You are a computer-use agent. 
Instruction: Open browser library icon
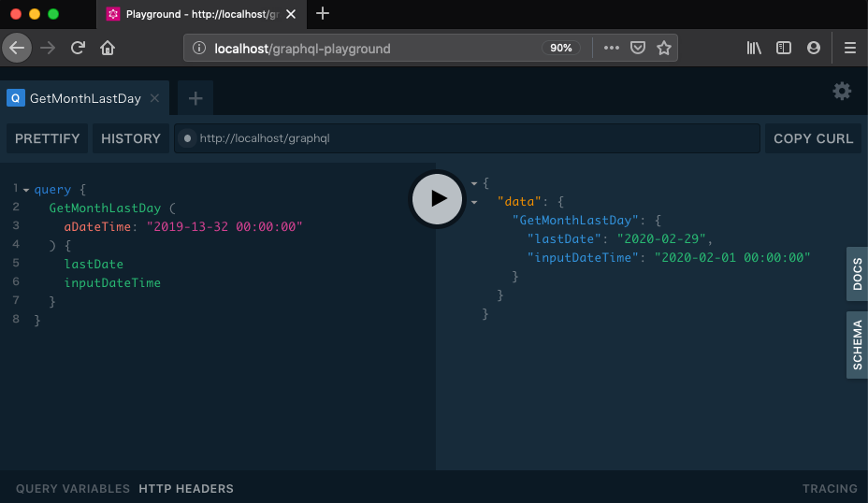coord(754,48)
